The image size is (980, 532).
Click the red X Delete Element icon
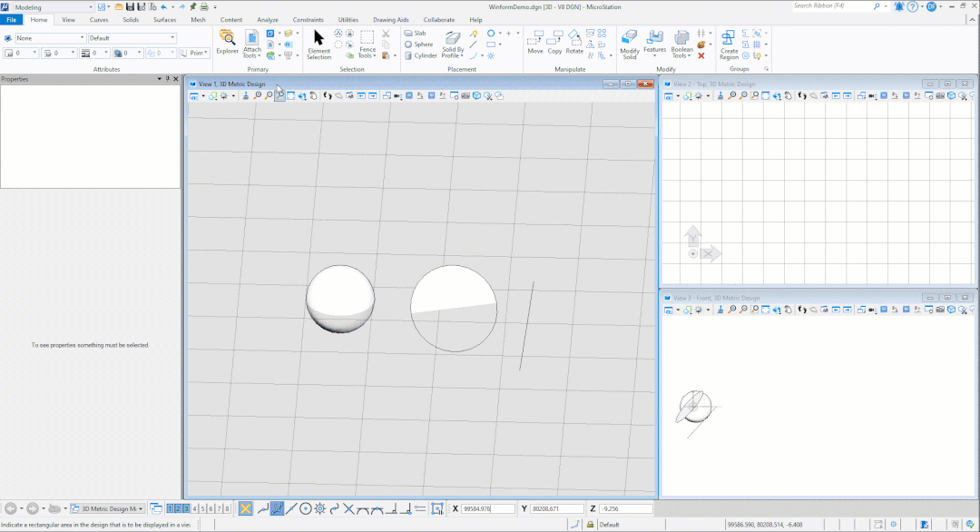point(701,55)
